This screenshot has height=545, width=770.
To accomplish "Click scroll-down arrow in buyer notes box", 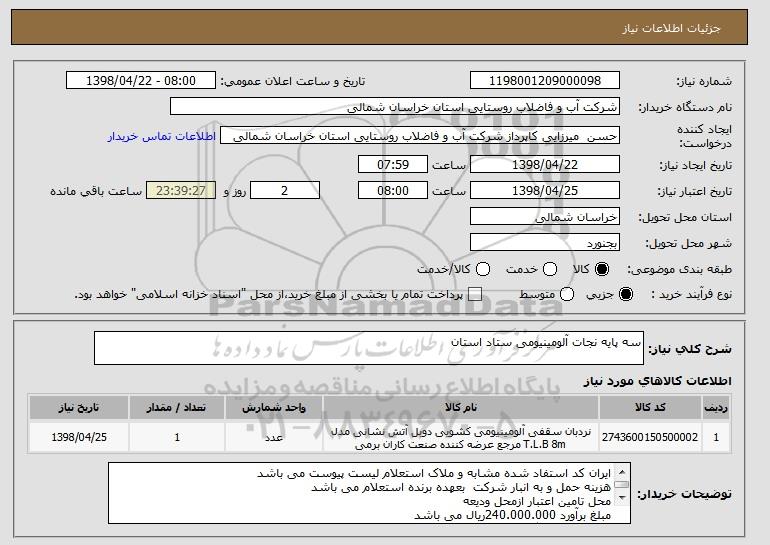I will (x=622, y=498).
